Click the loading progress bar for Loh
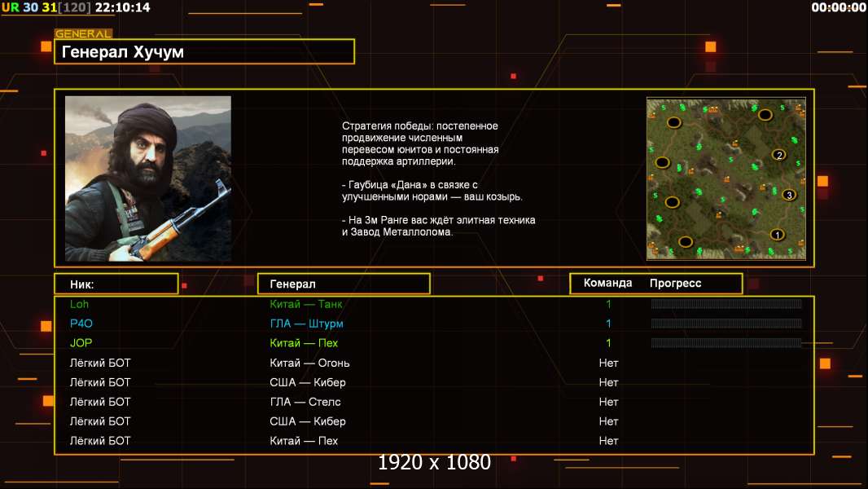This screenshot has height=489, width=868. (726, 303)
